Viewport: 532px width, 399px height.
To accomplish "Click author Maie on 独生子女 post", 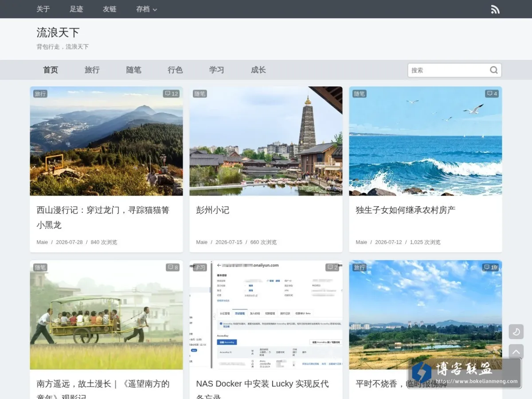I will tap(361, 242).
